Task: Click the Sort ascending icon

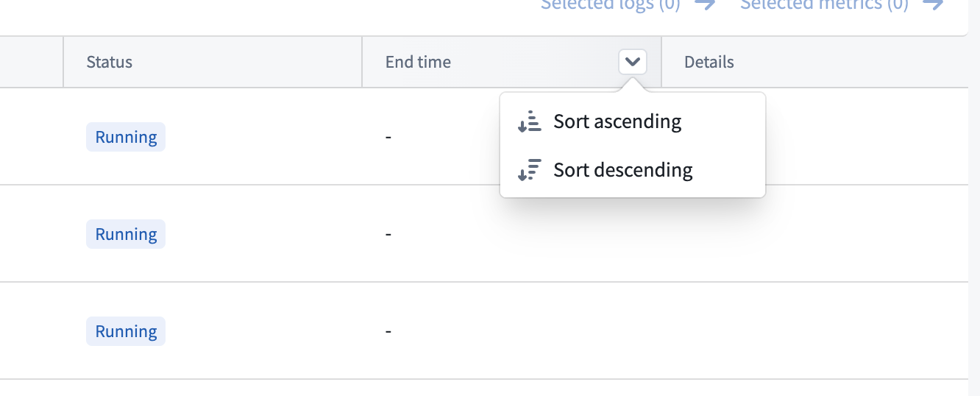Action: tap(530, 121)
